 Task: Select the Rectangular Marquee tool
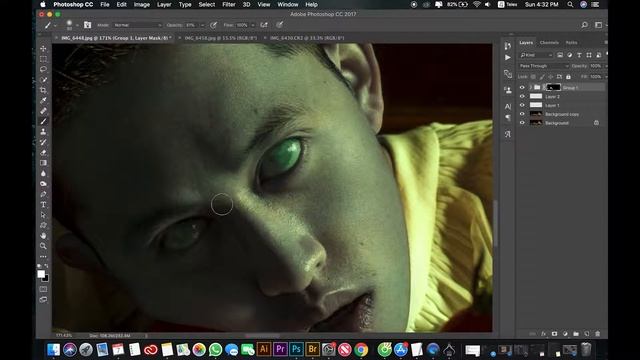click(x=43, y=59)
